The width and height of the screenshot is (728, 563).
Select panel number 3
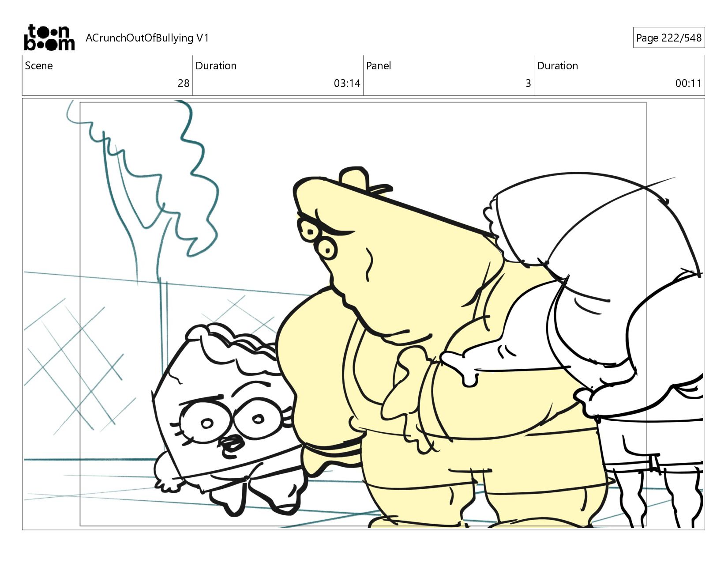point(528,83)
